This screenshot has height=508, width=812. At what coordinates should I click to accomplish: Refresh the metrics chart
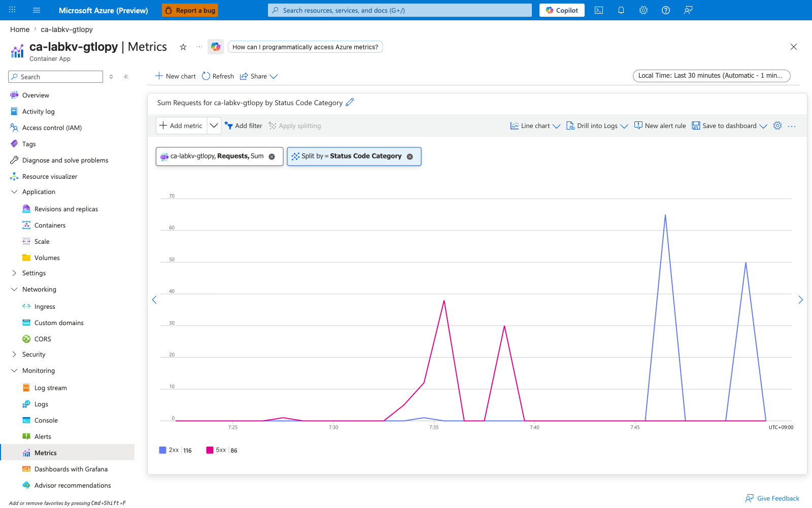point(218,76)
